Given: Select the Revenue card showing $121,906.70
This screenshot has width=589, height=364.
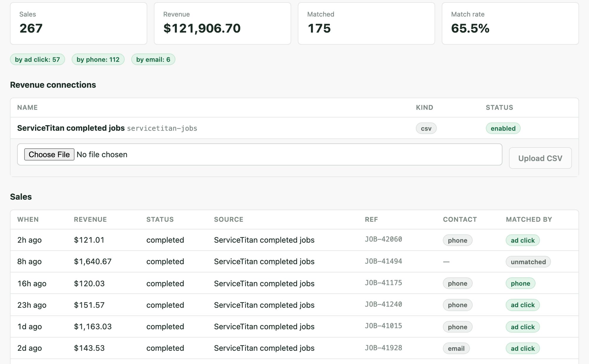Looking at the screenshot, I should 222,24.
